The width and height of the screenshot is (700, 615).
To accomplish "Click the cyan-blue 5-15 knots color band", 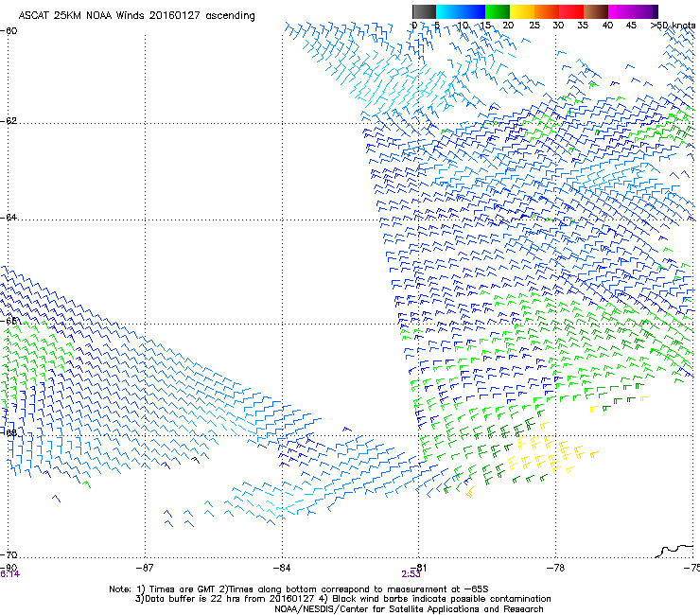I will [461, 11].
